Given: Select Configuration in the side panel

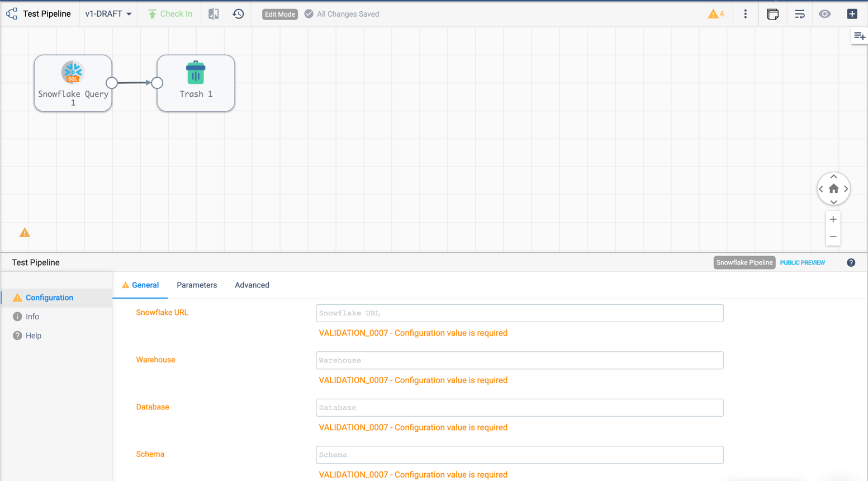Looking at the screenshot, I should (56, 298).
